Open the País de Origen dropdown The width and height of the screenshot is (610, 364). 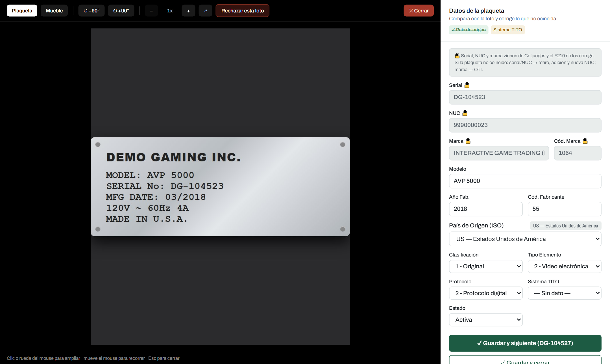click(x=525, y=239)
